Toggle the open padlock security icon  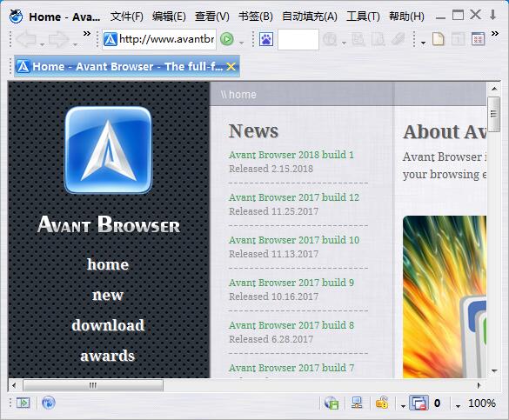(382, 403)
